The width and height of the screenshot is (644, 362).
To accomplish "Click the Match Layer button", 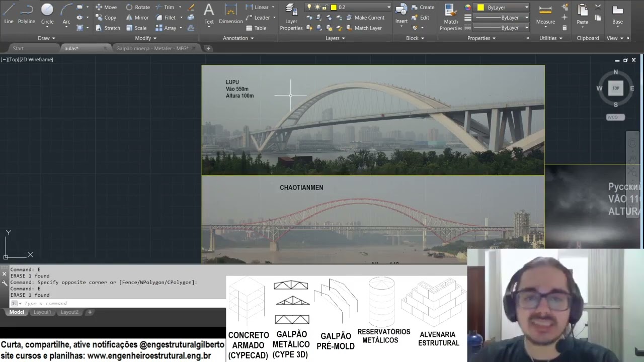I will pos(364,28).
